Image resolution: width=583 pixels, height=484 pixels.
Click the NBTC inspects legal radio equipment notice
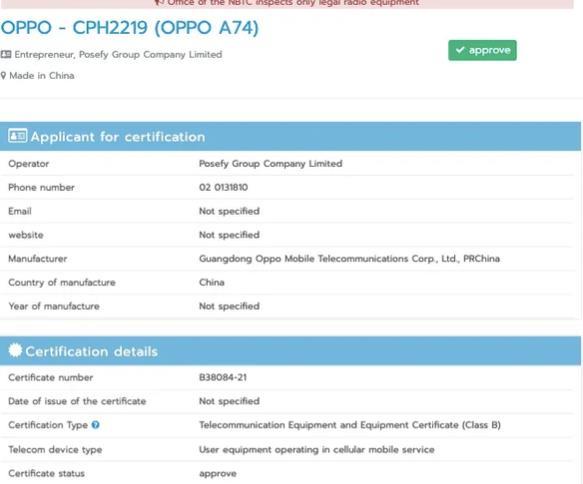(x=287, y=3)
